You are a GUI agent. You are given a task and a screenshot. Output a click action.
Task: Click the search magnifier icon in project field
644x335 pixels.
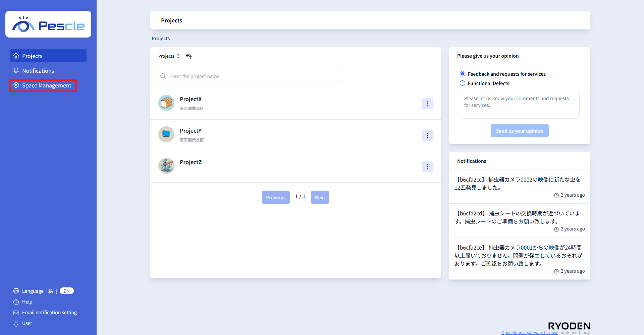163,76
